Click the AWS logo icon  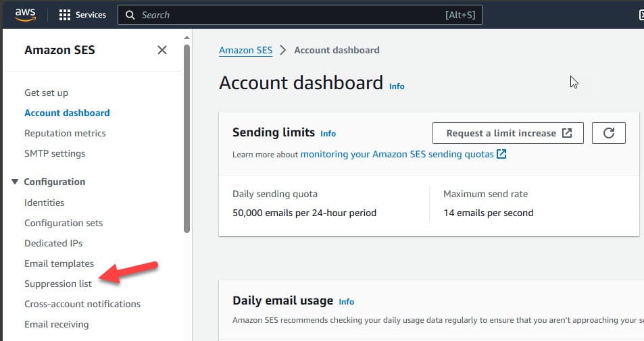pyautogui.click(x=25, y=15)
